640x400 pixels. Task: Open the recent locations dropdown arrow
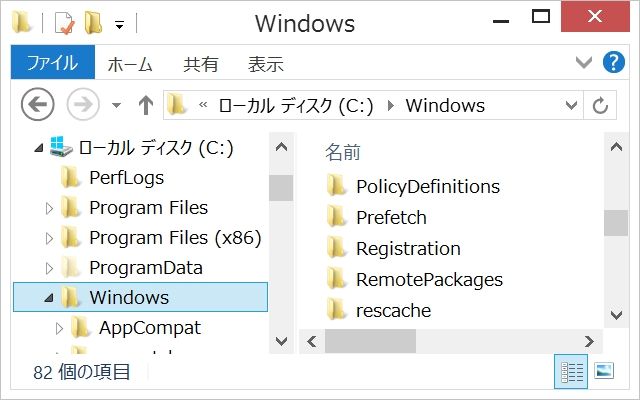coord(117,106)
